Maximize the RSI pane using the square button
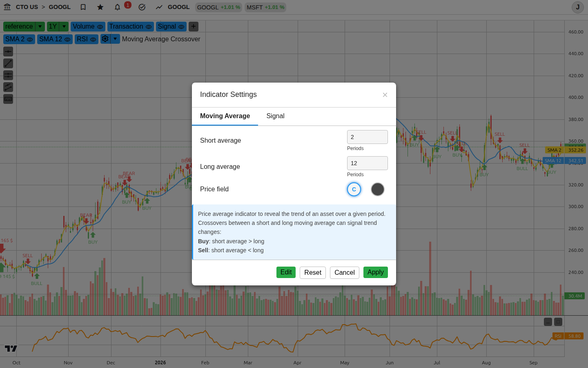Image resolution: width=588 pixels, height=368 pixels. 558,322
